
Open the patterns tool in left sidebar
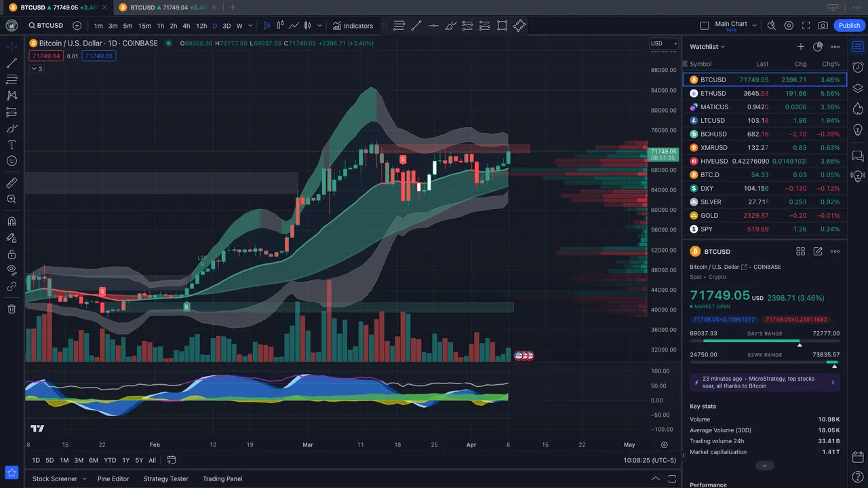coord(12,96)
